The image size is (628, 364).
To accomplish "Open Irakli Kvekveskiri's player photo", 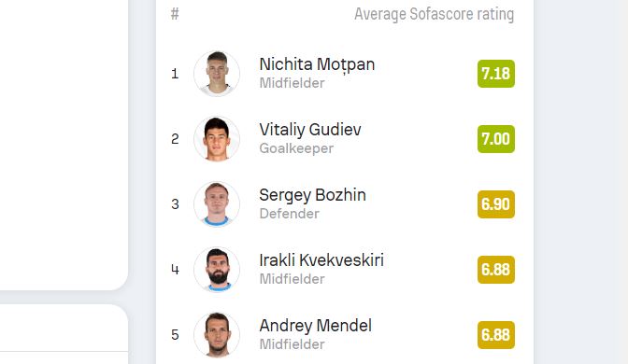I will tap(217, 270).
